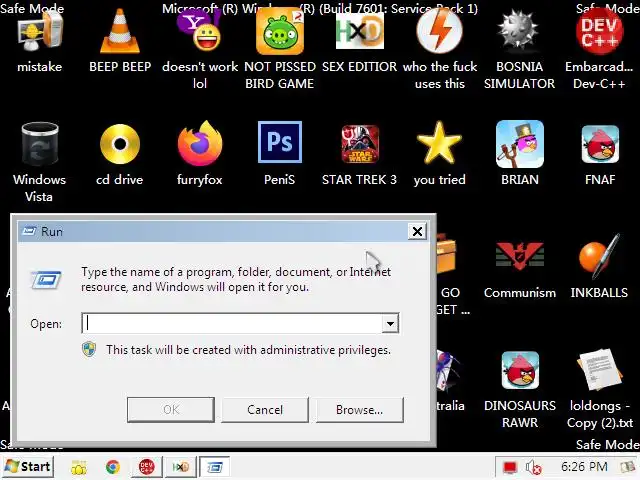The width and height of the screenshot is (640, 480).
Task: Close the Run dialog with X
Action: tap(417, 231)
